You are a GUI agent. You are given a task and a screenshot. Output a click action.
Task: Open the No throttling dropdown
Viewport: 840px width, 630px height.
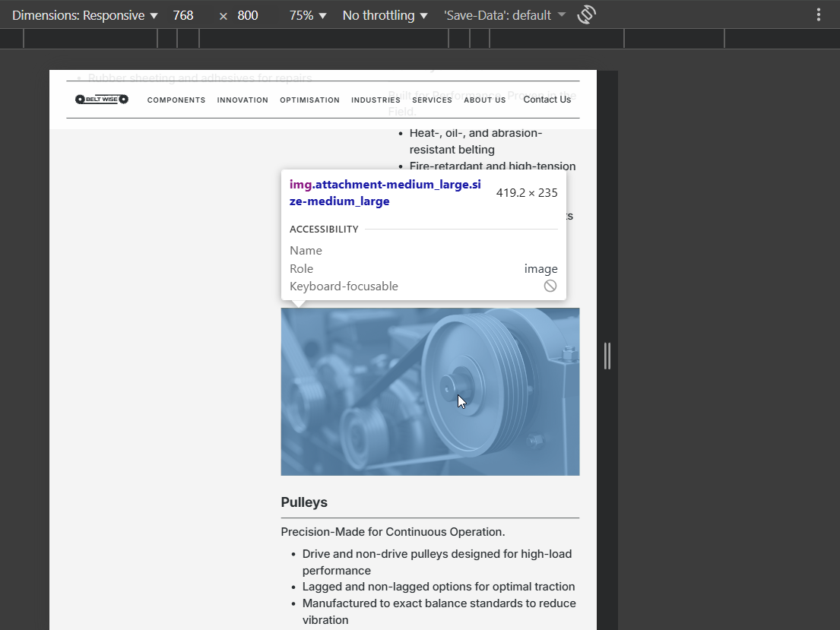click(385, 15)
